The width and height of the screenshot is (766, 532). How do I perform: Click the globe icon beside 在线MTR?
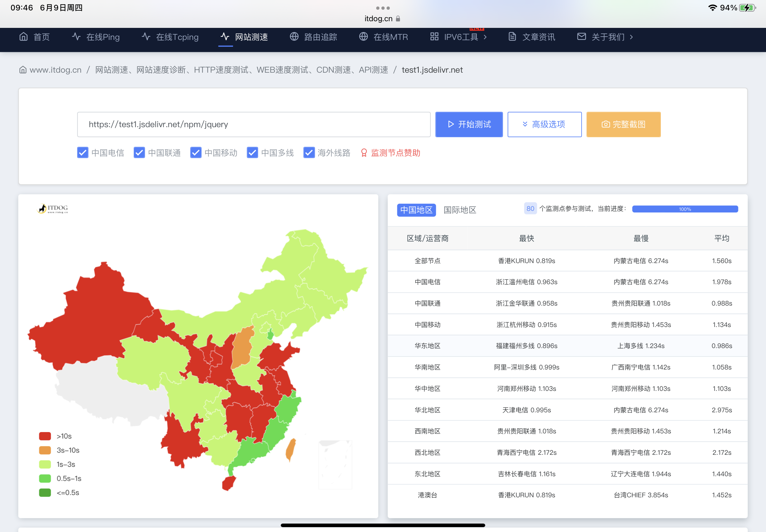(x=364, y=37)
